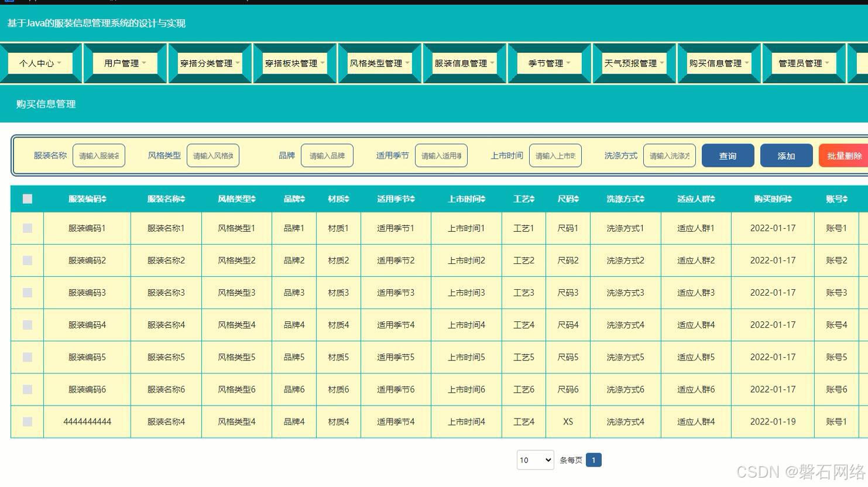Sort by 洗涤方式 column arrows

pyautogui.click(x=642, y=199)
